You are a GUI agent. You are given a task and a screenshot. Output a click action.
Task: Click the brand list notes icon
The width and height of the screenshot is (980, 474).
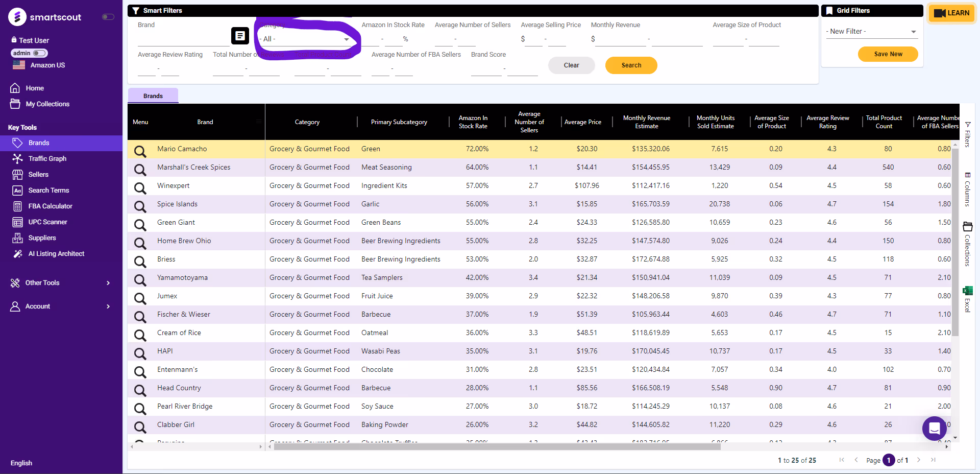tap(240, 36)
